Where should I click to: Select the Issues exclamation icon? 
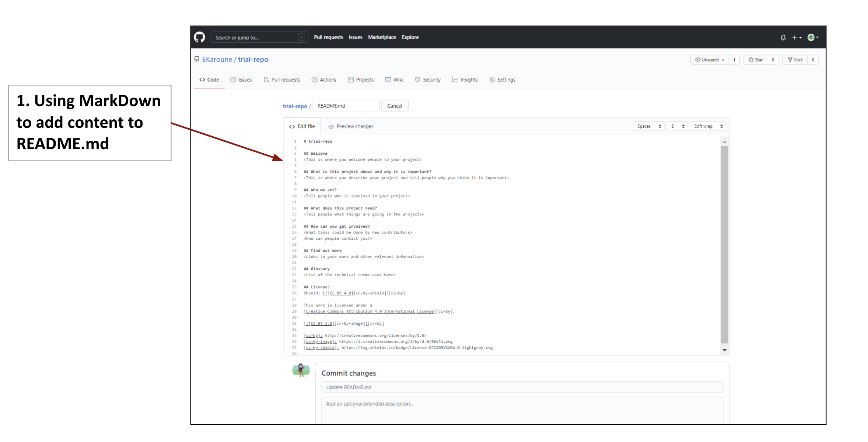click(233, 80)
